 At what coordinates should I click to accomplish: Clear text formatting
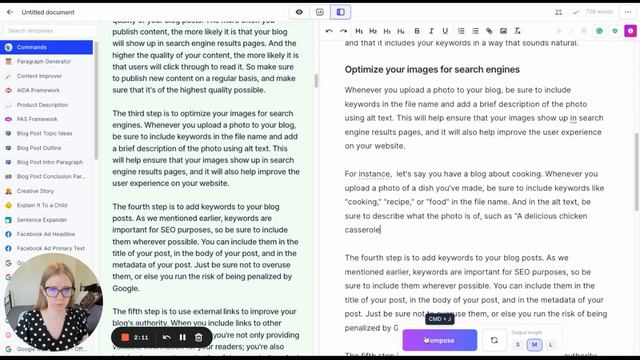(517, 31)
